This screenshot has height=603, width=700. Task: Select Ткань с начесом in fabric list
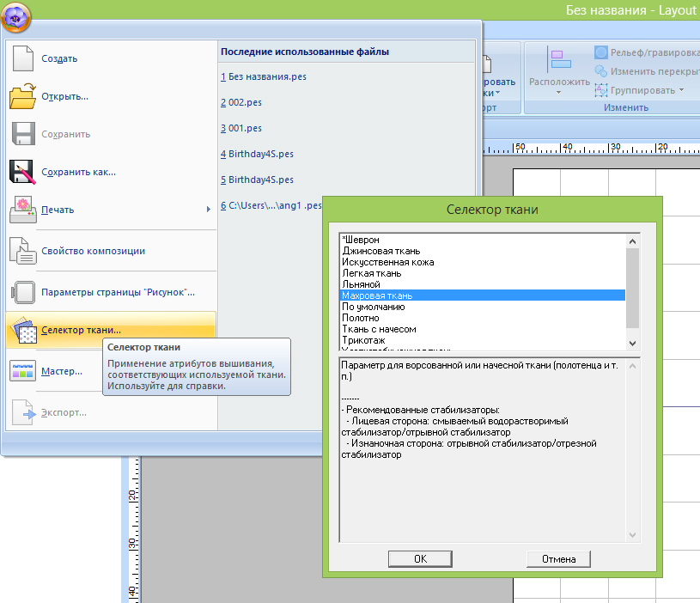pyautogui.click(x=483, y=329)
